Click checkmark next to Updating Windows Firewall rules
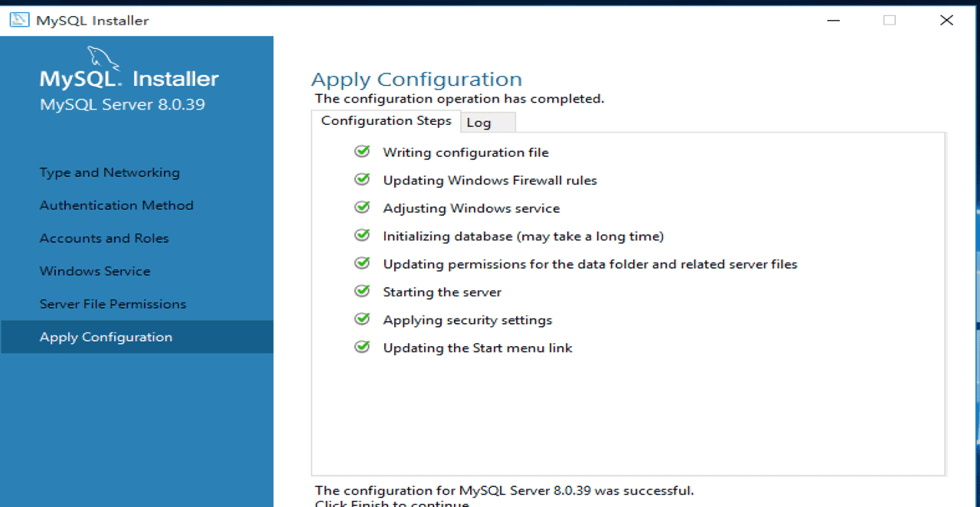The width and height of the screenshot is (980, 507). pos(362,180)
